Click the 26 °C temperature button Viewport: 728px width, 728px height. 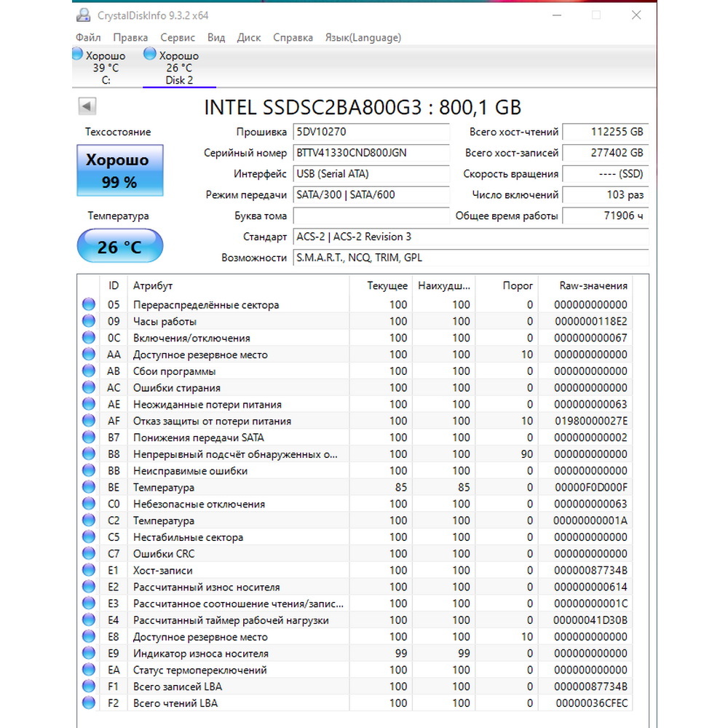point(120,247)
